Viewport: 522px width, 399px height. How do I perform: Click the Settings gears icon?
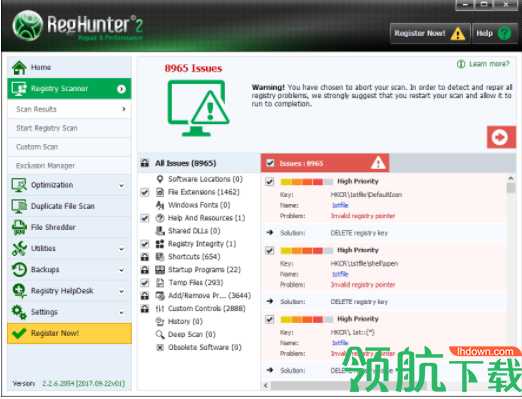(19, 312)
